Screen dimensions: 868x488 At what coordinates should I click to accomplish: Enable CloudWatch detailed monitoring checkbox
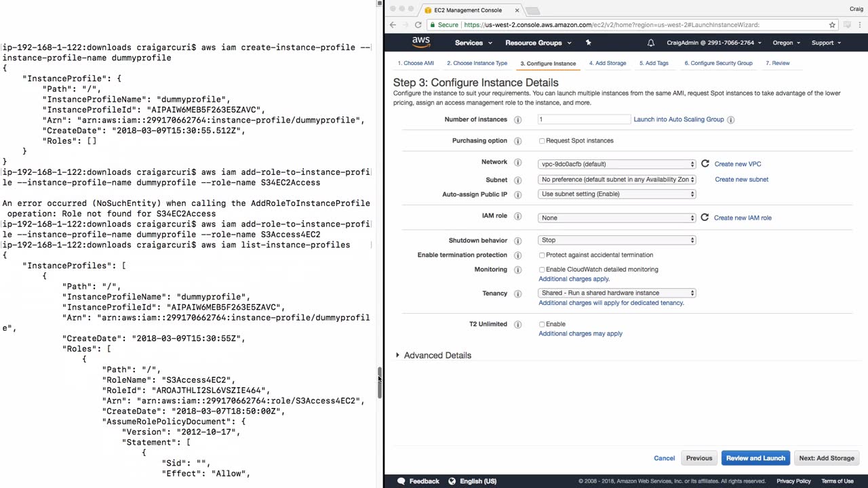[542, 270]
